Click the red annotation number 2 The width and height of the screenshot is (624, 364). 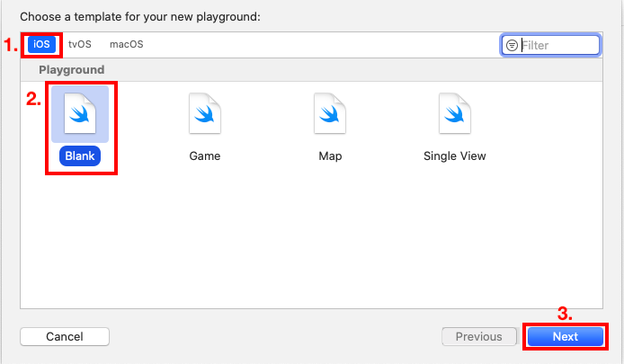click(33, 99)
